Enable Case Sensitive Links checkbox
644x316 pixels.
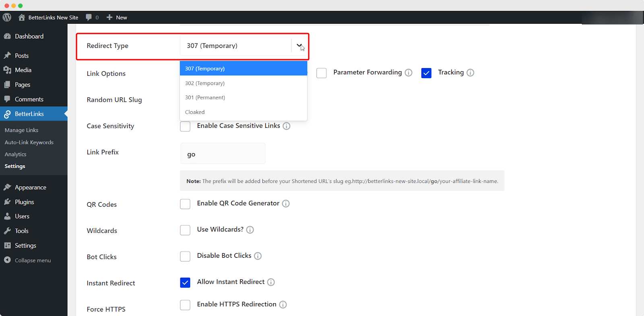pos(185,127)
